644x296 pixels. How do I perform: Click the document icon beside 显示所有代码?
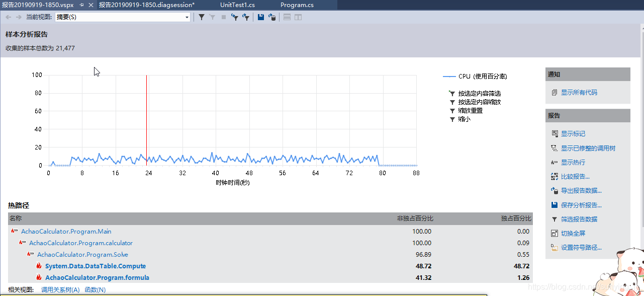pyautogui.click(x=555, y=93)
